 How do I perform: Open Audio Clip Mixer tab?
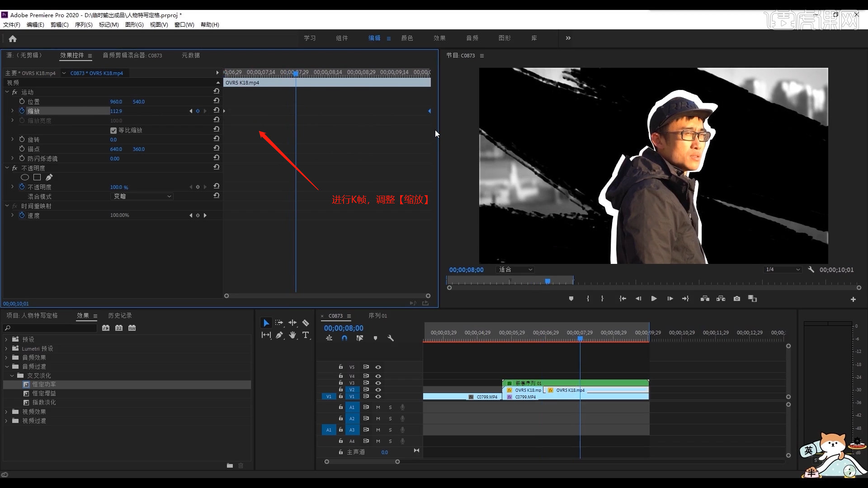click(x=132, y=55)
